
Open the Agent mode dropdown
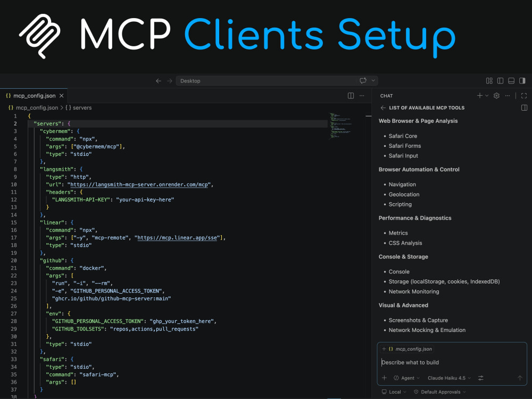point(406,378)
